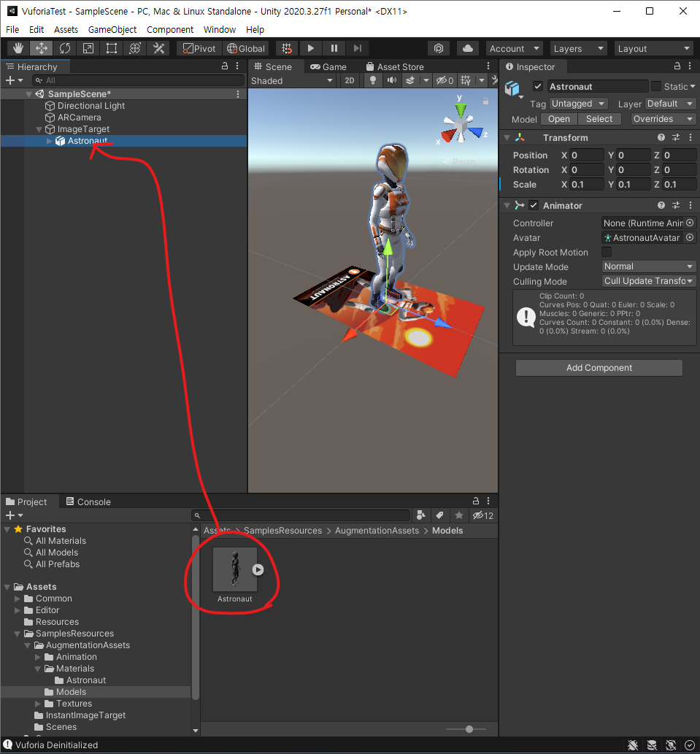This screenshot has width=700, height=754.
Task: Lock the Project panel
Action: (x=475, y=501)
